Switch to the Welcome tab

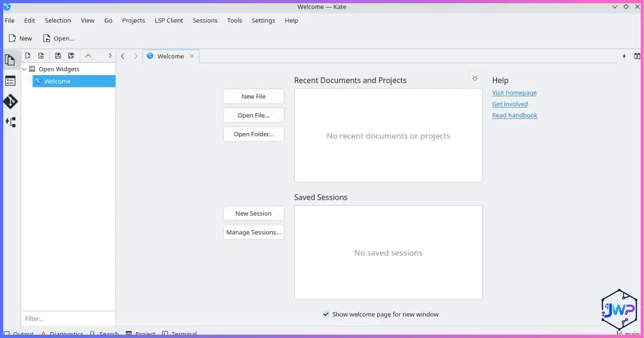(171, 56)
